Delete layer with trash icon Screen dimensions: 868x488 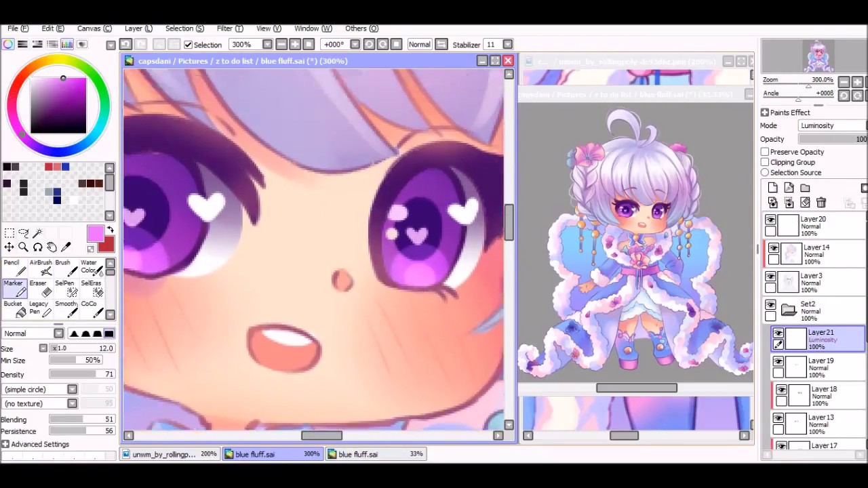coord(821,203)
